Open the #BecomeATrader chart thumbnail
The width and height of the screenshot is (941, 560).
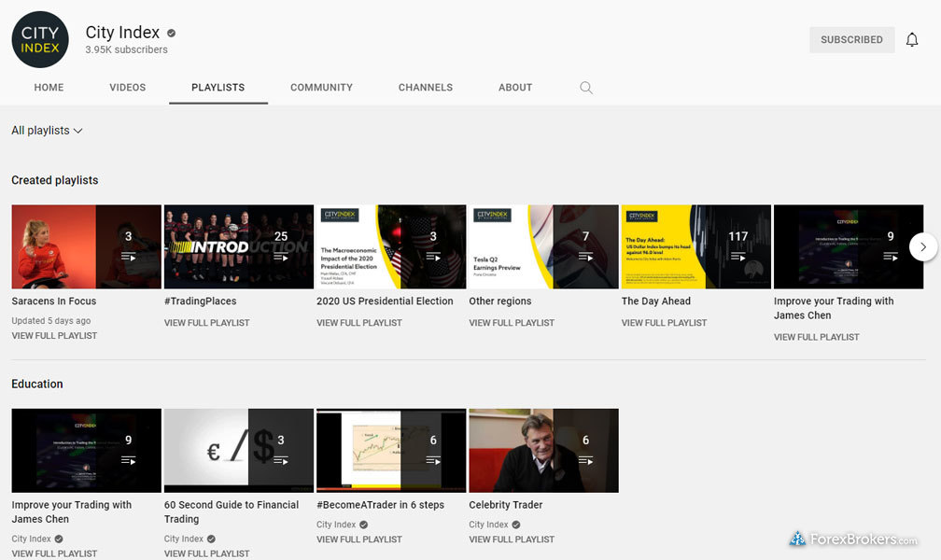(x=391, y=451)
